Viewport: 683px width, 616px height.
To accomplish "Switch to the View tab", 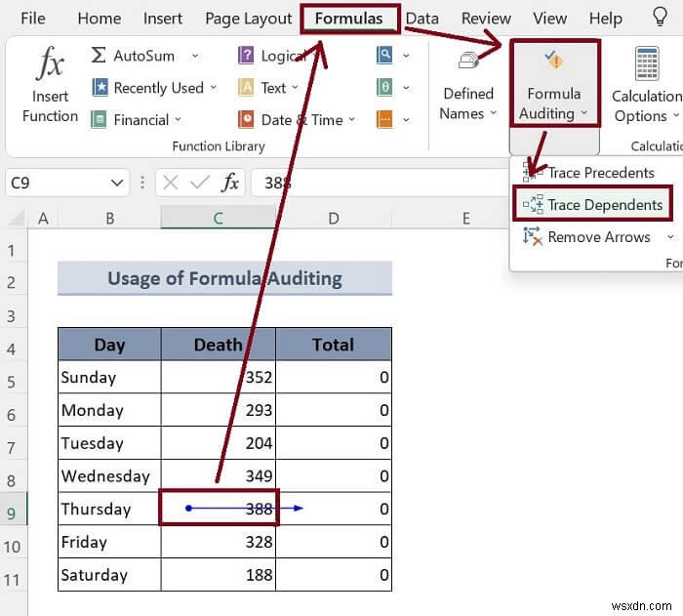I will coord(549,19).
